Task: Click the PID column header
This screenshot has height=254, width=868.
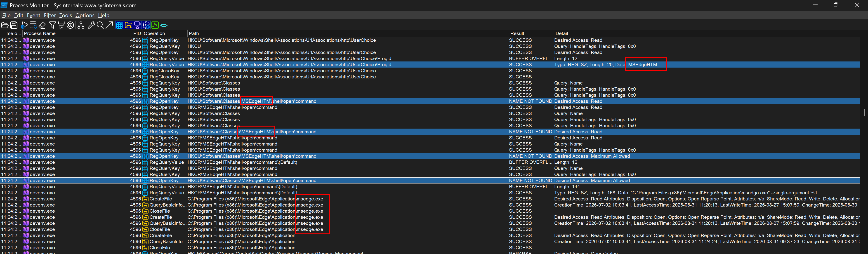Action: (133, 33)
